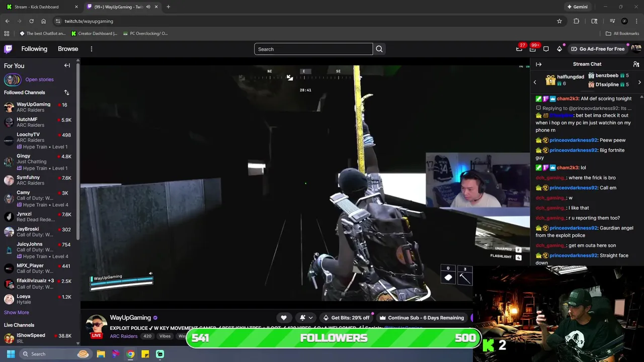Open chat community users list icon
644x362 pixels.
pyautogui.click(x=636, y=64)
